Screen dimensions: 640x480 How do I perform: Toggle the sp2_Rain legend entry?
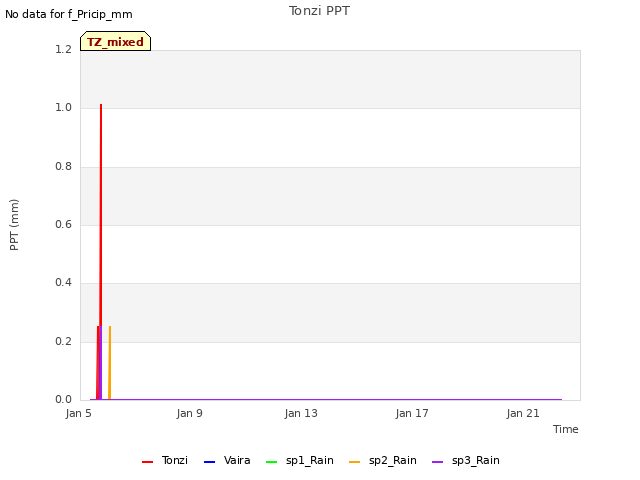click(x=383, y=461)
